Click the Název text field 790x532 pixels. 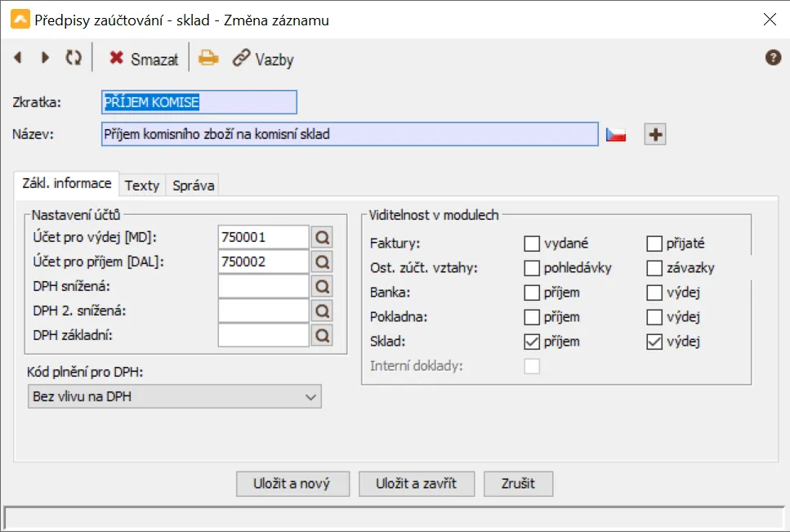350,135
